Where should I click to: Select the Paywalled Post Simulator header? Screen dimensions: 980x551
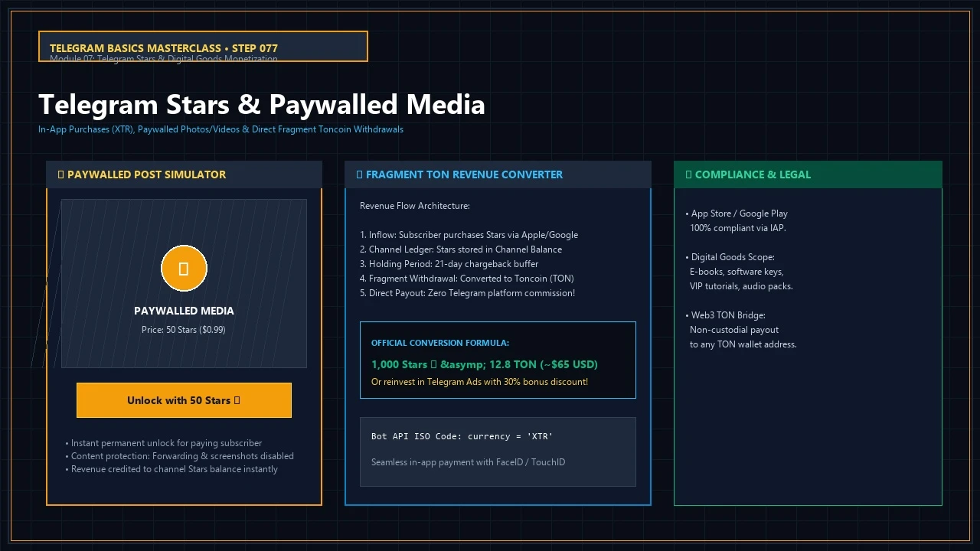click(184, 174)
